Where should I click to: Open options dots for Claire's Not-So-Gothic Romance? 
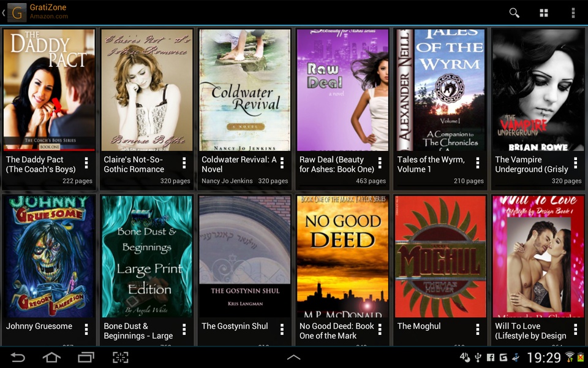(184, 163)
